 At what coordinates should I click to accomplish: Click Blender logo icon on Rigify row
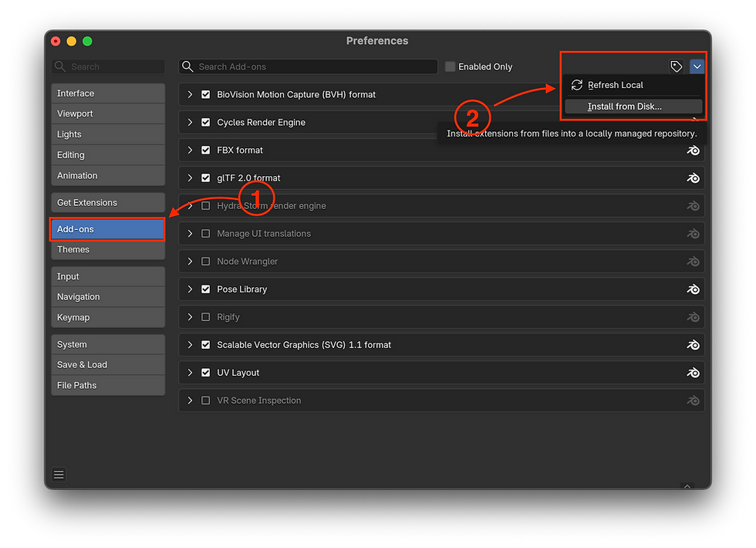(x=693, y=317)
